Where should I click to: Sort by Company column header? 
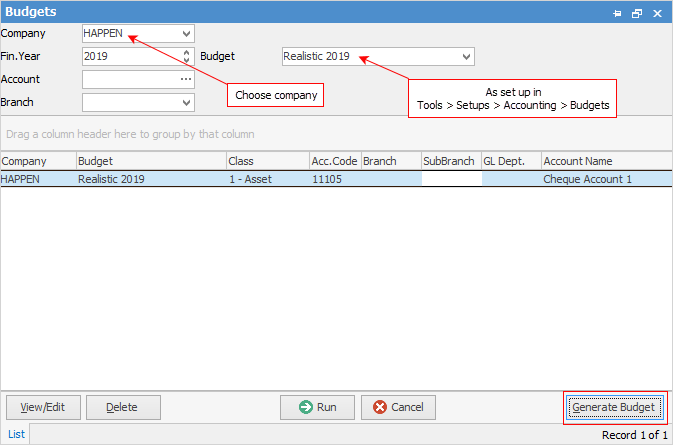[38, 161]
